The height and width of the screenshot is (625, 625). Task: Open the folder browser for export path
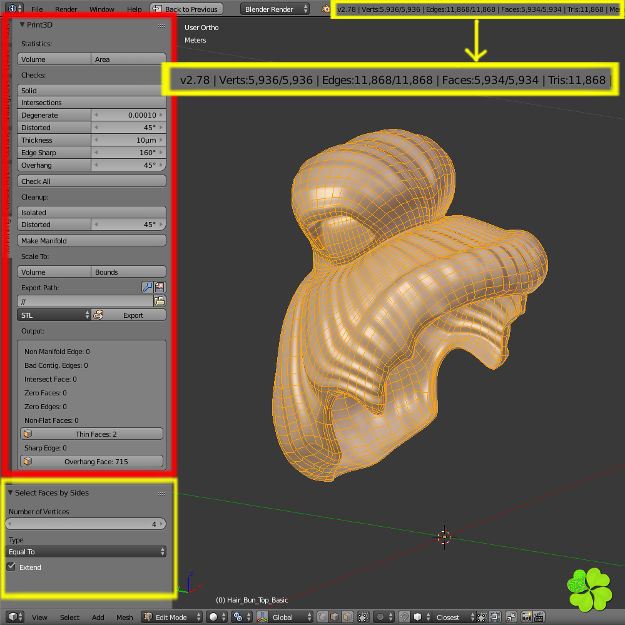point(160,301)
